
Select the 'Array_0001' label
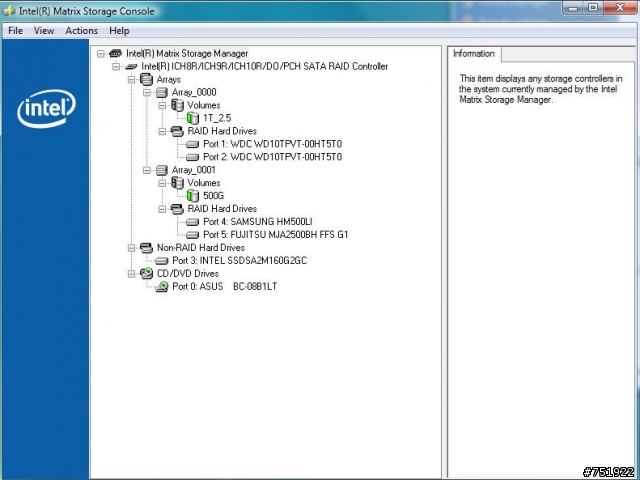pos(193,170)
